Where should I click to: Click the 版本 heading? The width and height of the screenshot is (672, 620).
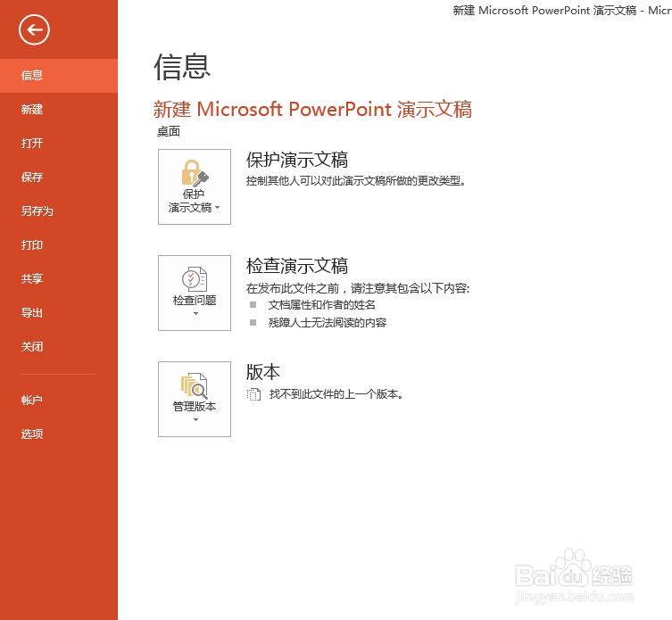click(263, 372)
